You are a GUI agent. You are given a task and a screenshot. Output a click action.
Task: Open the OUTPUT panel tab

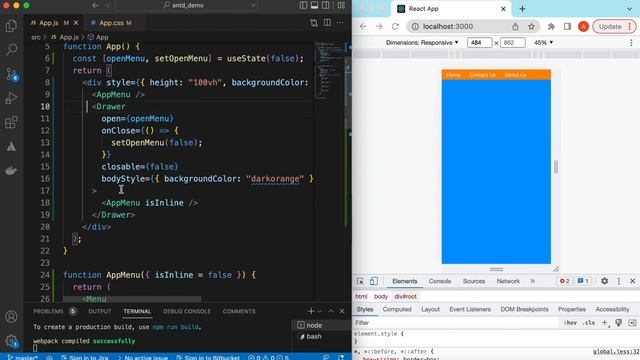coord(100,311)
